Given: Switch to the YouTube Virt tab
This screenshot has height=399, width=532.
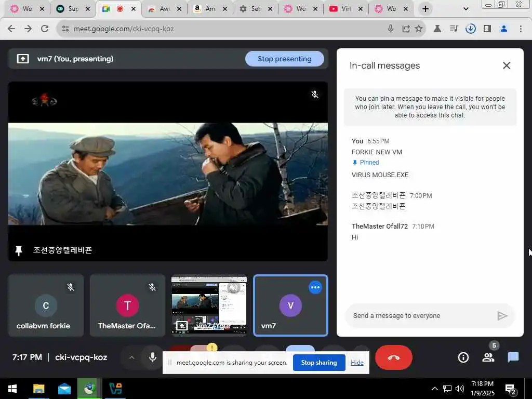Looking at the screenshot, I should (x=342, y=9).
